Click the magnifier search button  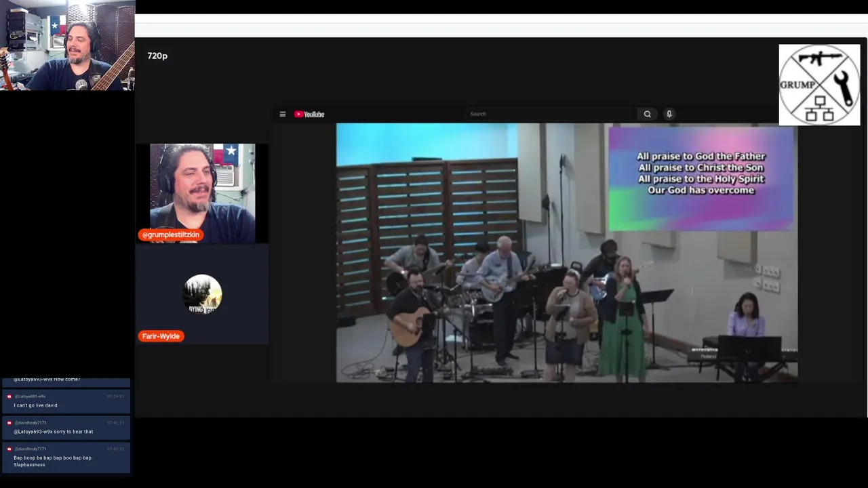[x=648, y=114]
